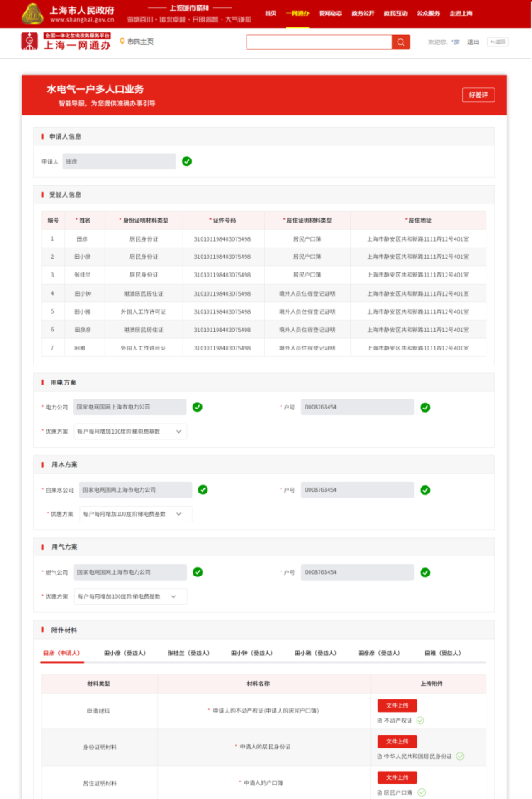Click the 自来水公司 input field
This screenshot has width=532, height=799.
coord(135,490)
